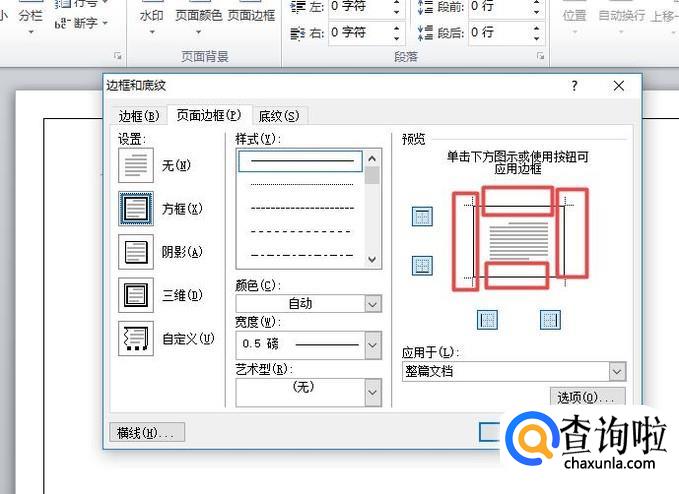Image resolution: width=679 pixels, height=494 pixels.
Task: Expand the 宽度 width dropdown
Action: 372,345
